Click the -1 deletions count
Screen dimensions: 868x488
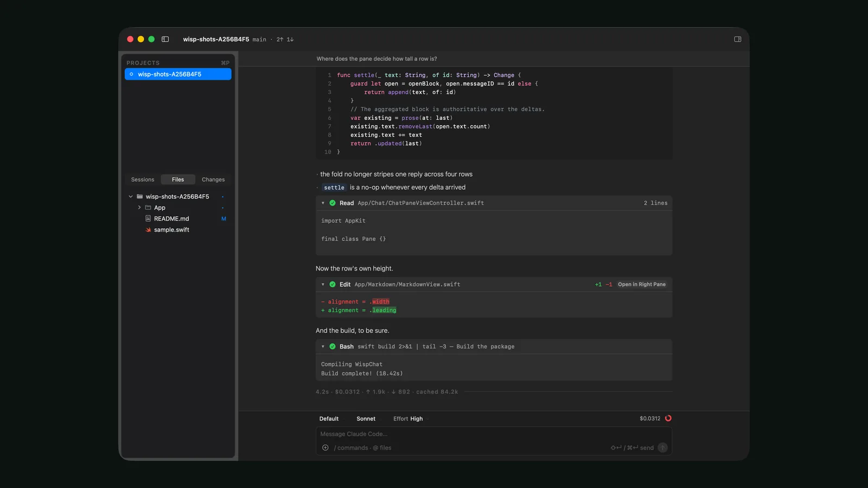tap(609, 284)
